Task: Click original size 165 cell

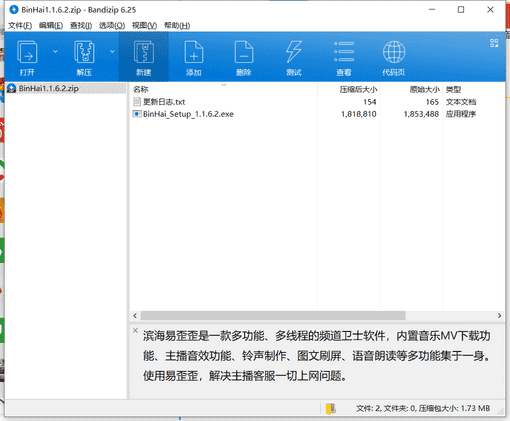Action: pyautogui.click(x=432, y=102)
